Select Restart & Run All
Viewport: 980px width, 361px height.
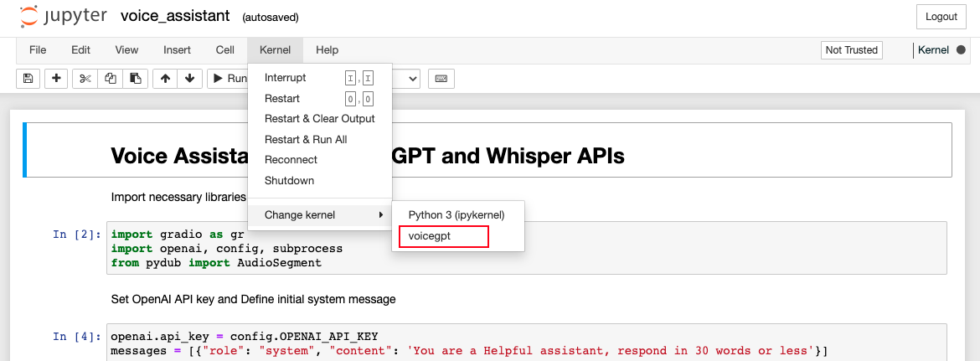(320, 139)
